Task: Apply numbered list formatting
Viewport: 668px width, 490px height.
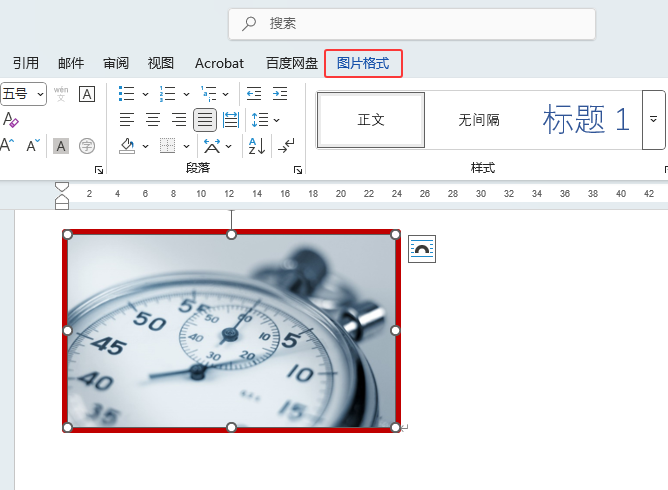Action: pos(167,94)
